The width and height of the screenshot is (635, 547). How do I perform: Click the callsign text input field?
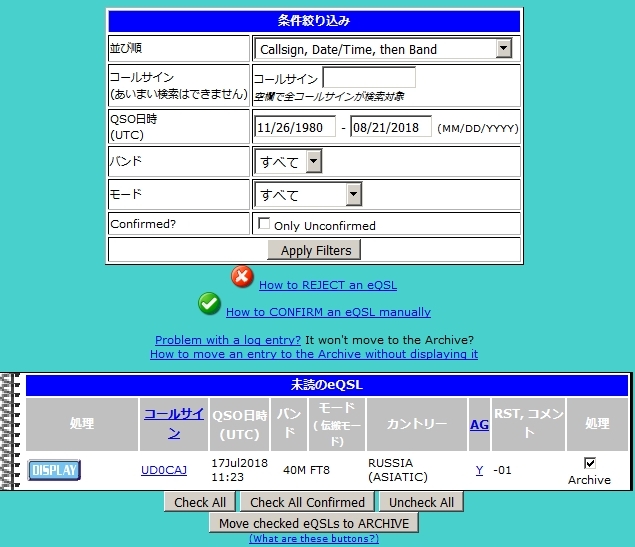click(x=368, y=78)
